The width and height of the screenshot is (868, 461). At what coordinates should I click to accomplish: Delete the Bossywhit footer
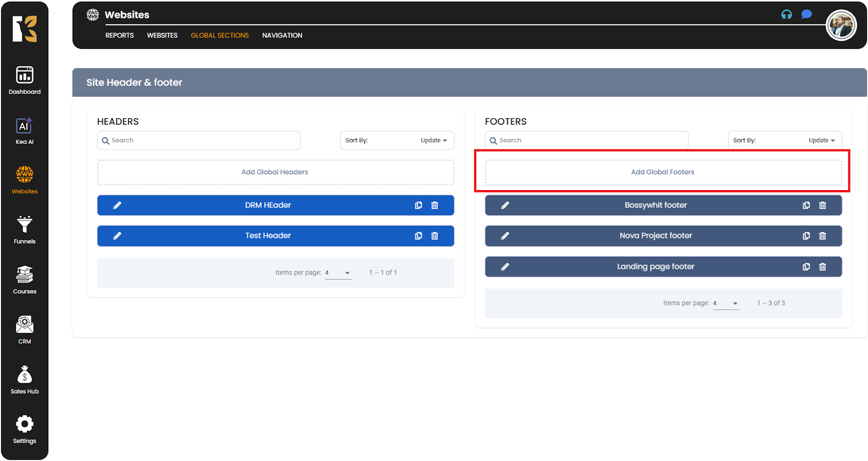coord(822,205)
